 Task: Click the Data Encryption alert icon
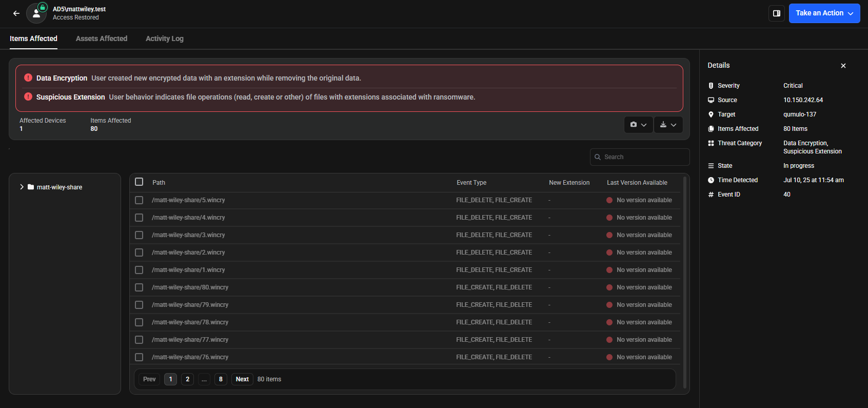point(28,78)
